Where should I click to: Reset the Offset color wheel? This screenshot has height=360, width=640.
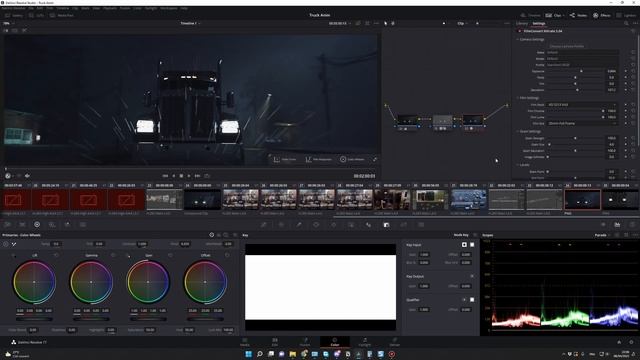(227, 255)
